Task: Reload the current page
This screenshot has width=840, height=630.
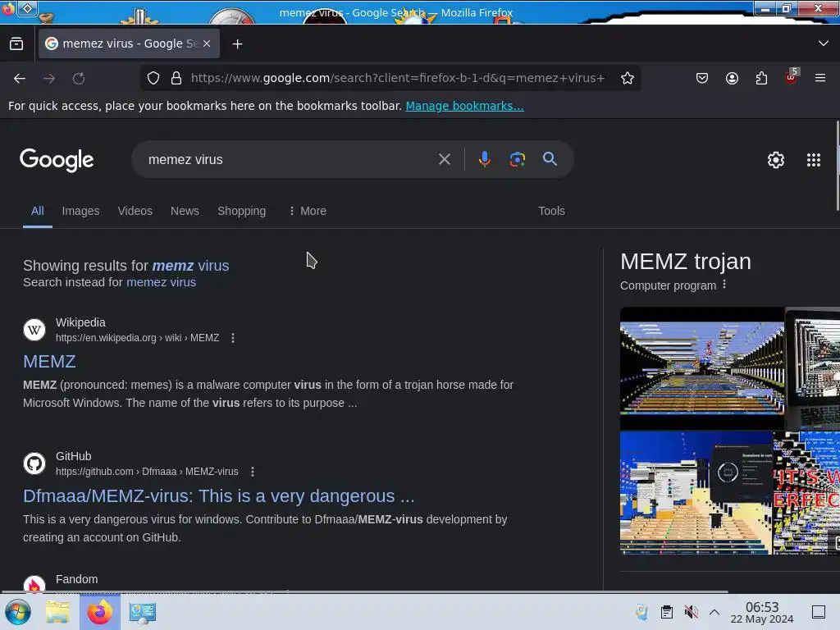Action: [79, 78]
